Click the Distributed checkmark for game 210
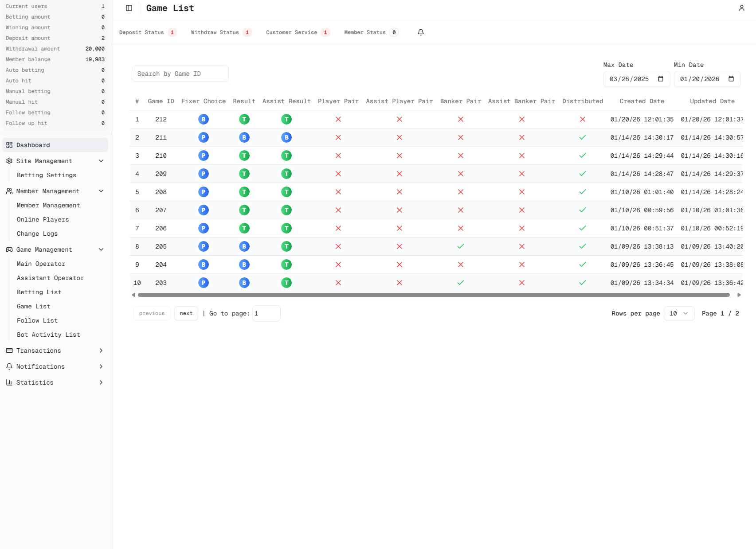Image resolution: width=756 pixels, height=549 pixels. [582, 156]
